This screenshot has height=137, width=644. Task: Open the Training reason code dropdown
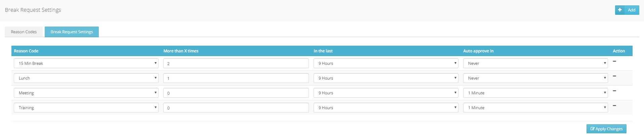click(86, 108)
